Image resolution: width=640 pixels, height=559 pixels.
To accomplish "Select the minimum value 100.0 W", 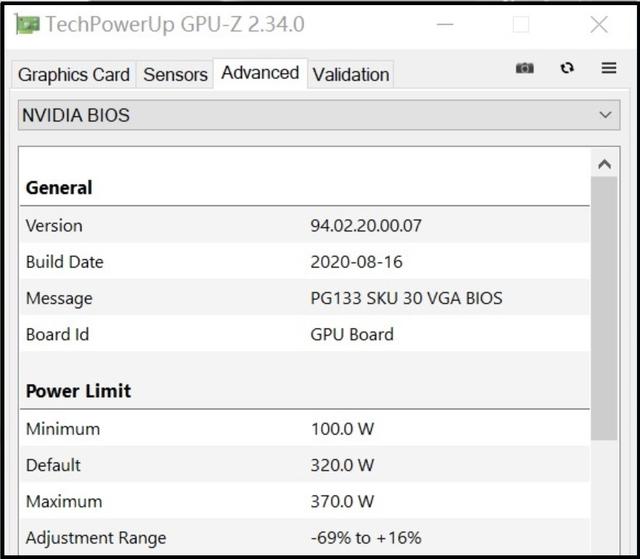I will coord(342,429).
